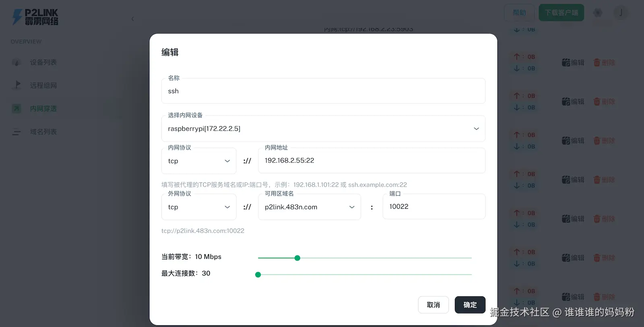Toggle the theme icon in the header
The height and width of the screenshot is (327, 644).
(x=598, y=12)
